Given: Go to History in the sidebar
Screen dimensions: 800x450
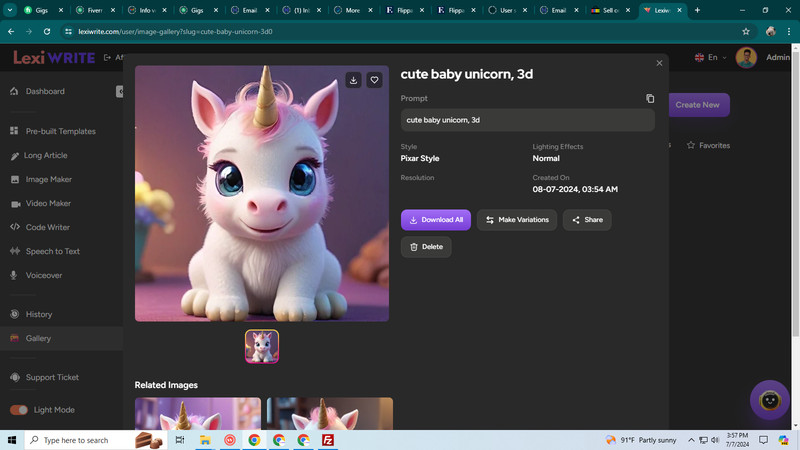Looking at the screenshot, I should tap(39, 314).
